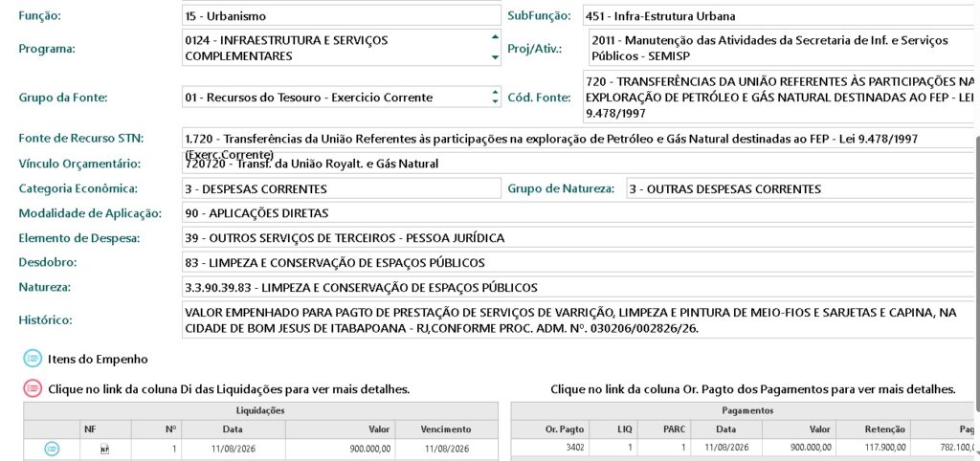
Task: Open the Di detail icon for liquidação 1
Action: click(52, 448)
